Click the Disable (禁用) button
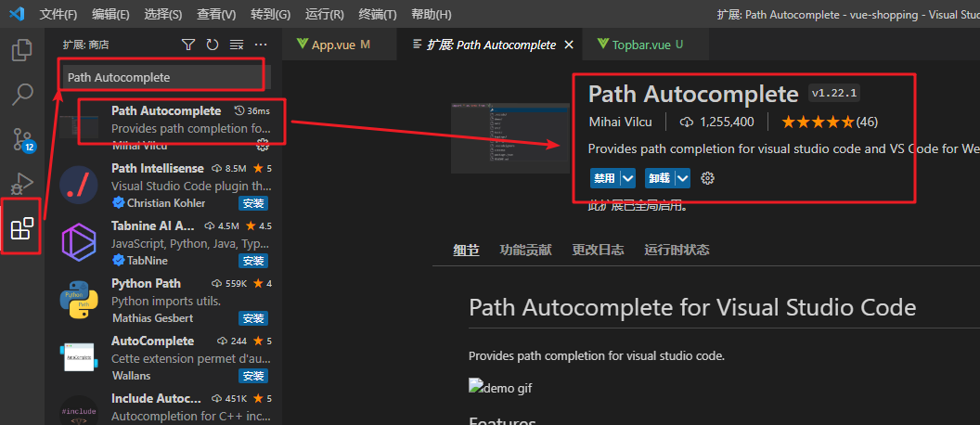 coord(604,178)
